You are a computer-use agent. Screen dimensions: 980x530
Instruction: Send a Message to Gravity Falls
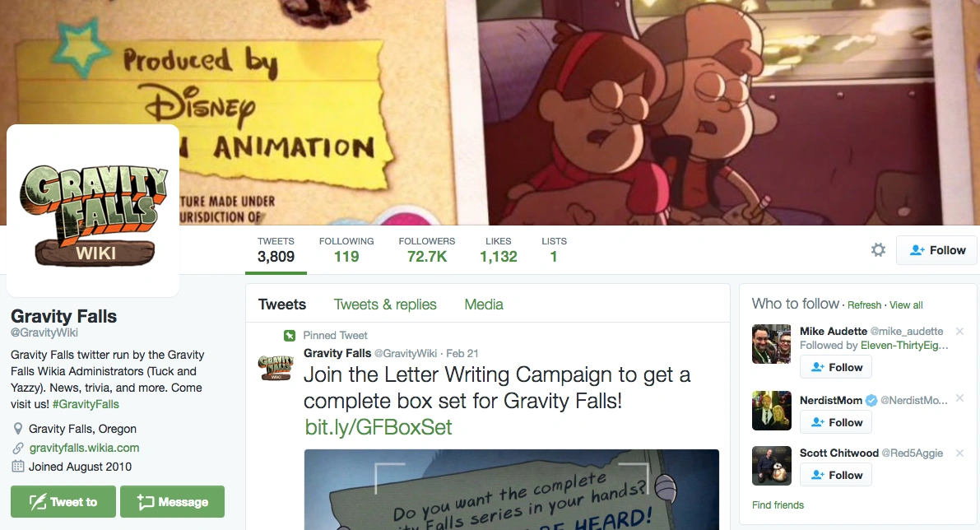pyautogui.click(x=173, y=502)
